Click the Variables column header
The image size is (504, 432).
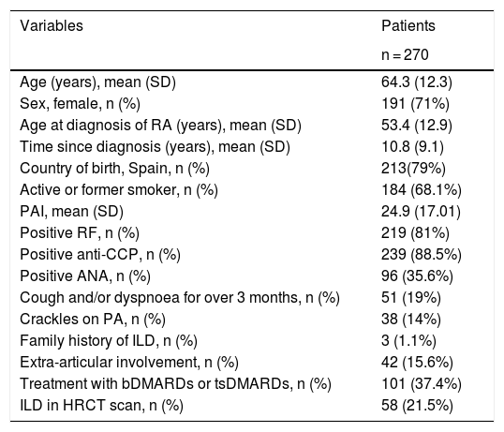[52, 25]
